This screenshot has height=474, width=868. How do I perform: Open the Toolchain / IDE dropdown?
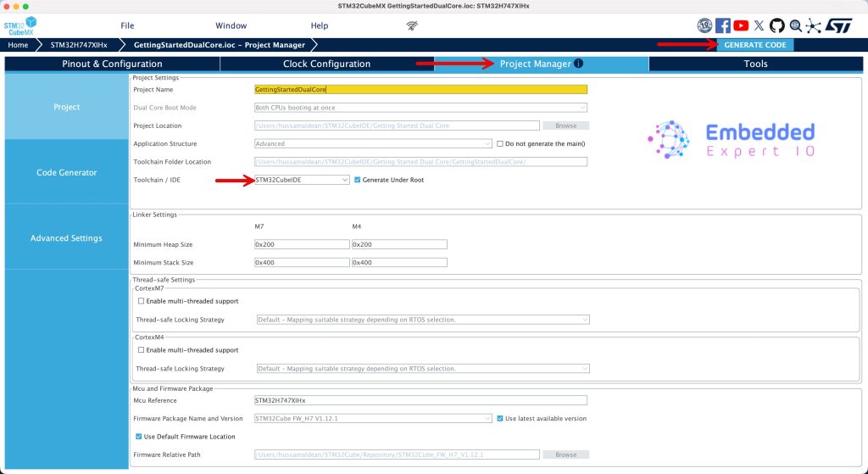click(302, 180)
